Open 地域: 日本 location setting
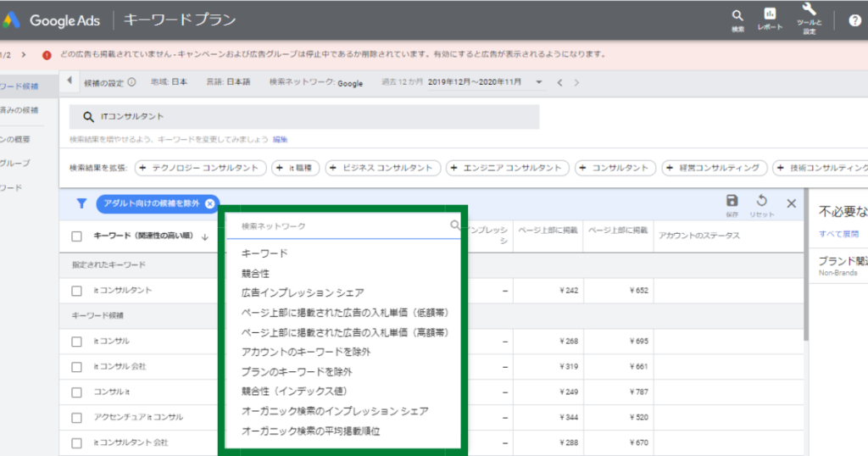Viewport: 868px width, 456px height. (169, 82)
